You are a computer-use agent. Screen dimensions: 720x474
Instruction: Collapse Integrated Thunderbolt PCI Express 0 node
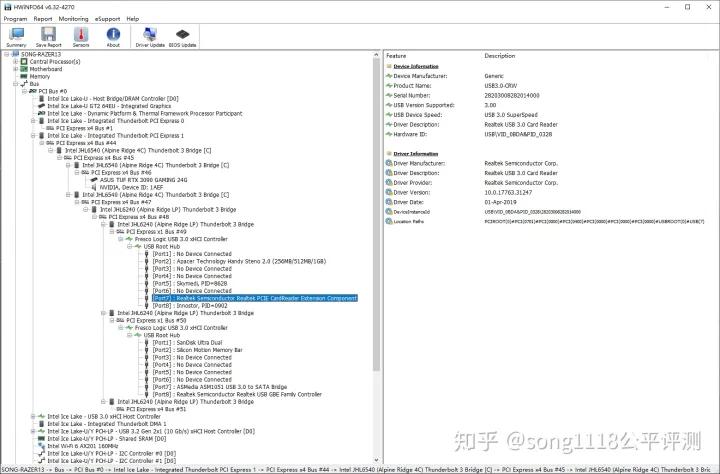click(33, 121)
